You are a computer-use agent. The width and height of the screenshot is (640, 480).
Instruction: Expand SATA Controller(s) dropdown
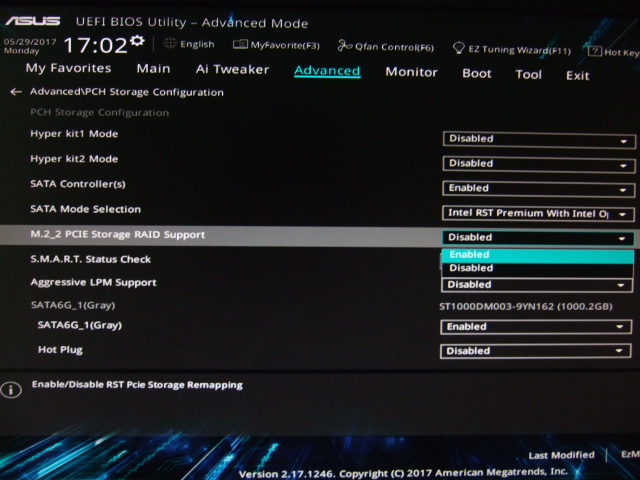tap(538, 189)
